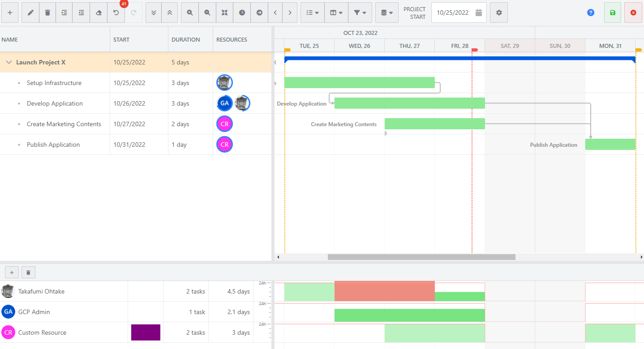Select the Publish Application task row
644x349 pixels.
[x=53, y=145]
